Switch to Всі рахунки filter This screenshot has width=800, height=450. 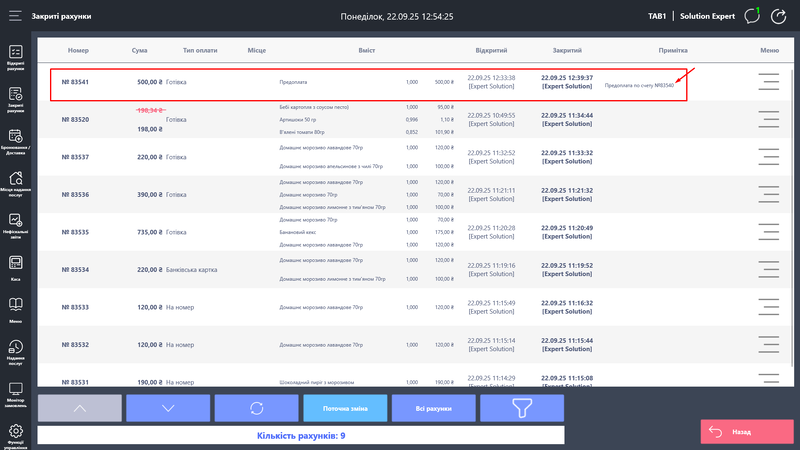[x=433, y=408]
